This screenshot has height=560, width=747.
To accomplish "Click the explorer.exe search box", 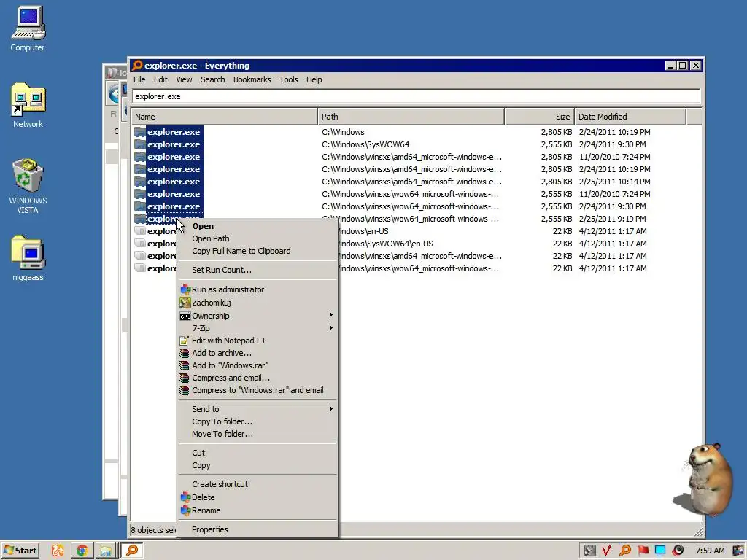I will tap(417, 96).
